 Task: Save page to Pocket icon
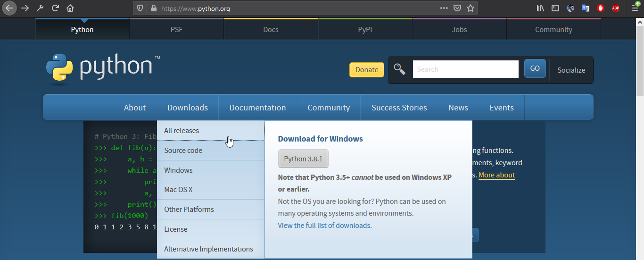(457, 8)
